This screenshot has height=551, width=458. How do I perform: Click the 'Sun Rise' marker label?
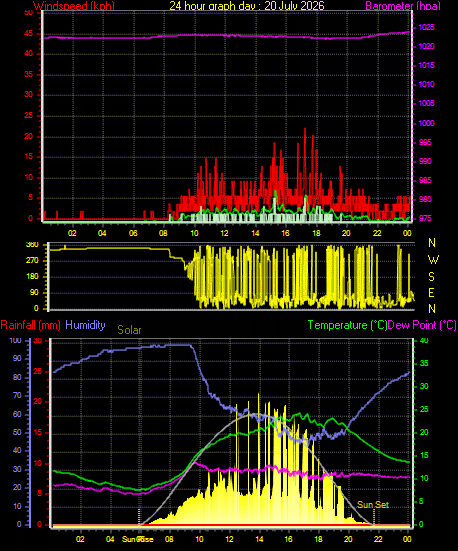[138, 539]
